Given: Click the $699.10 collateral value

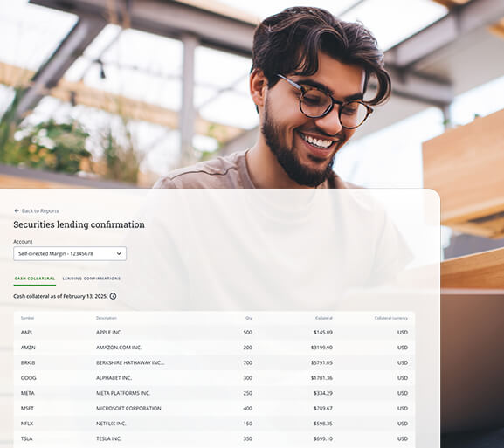Looking at the screenshot, I should [323, 438].
